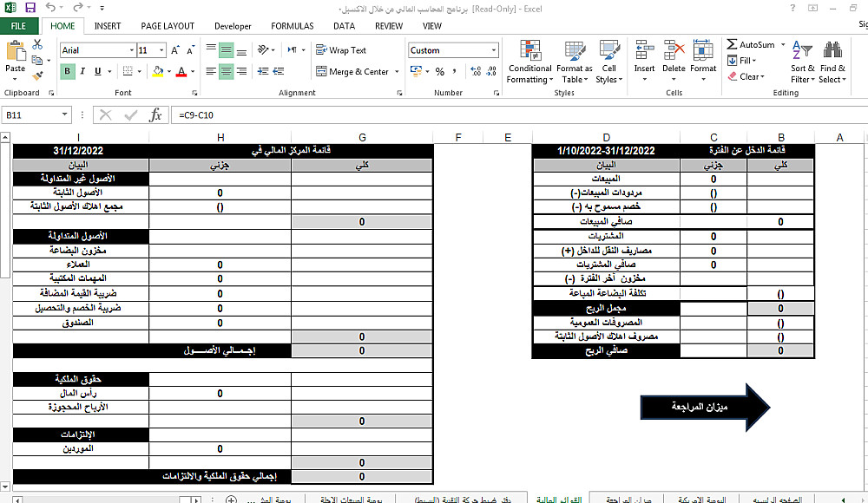Toggle Middle Align vertical alignment

[x=227, y=49]
